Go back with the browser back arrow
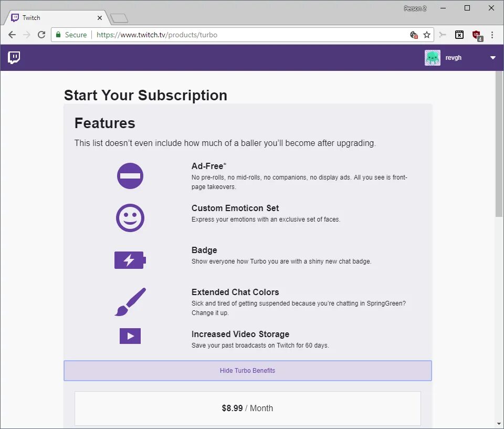Image resolution: width=504 pixels, height=429 pixels. click(x=12, y=35)
